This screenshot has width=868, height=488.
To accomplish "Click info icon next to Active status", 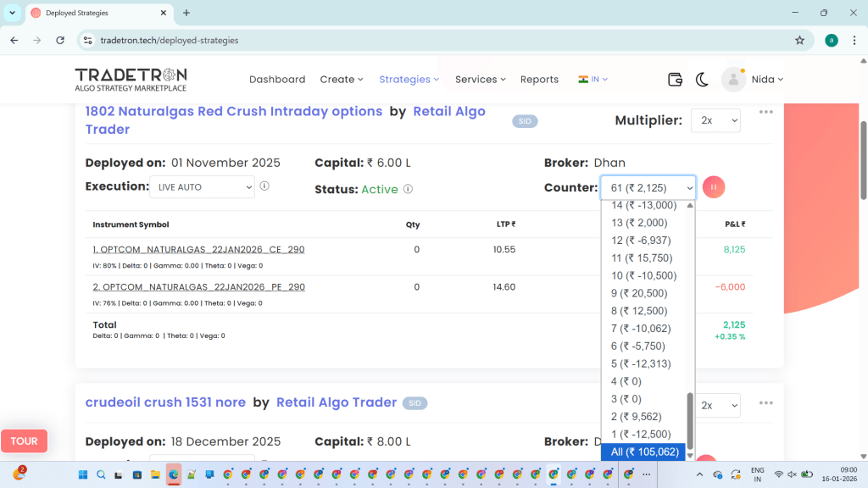I will pyautogui.click(x=408, y=189).
